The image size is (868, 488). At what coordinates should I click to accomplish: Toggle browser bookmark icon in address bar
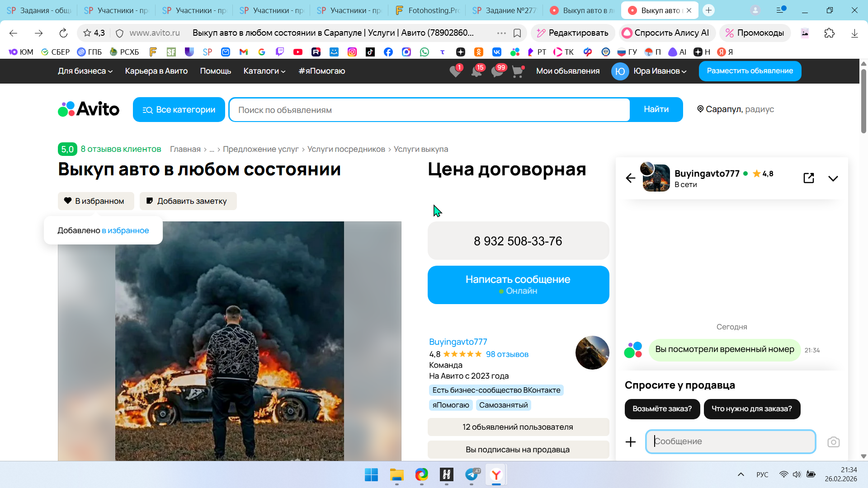tap(517, 33)
